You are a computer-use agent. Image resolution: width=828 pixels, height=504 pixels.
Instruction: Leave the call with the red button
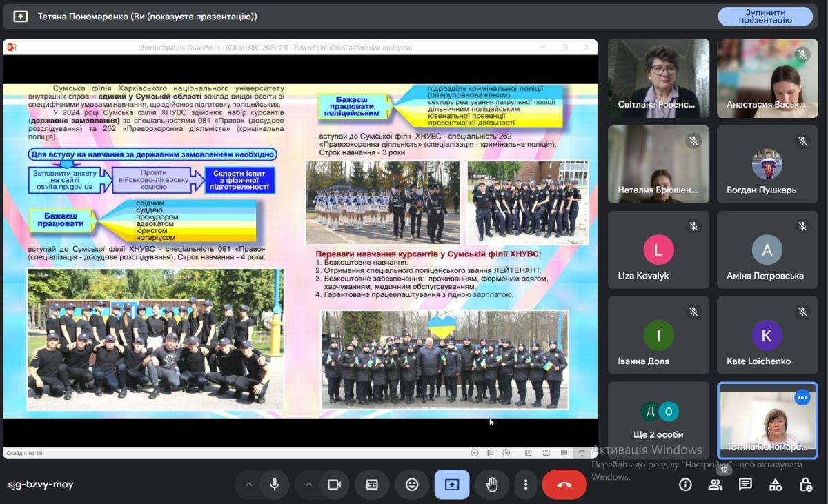pyautogui.click(x=564, y=484)
